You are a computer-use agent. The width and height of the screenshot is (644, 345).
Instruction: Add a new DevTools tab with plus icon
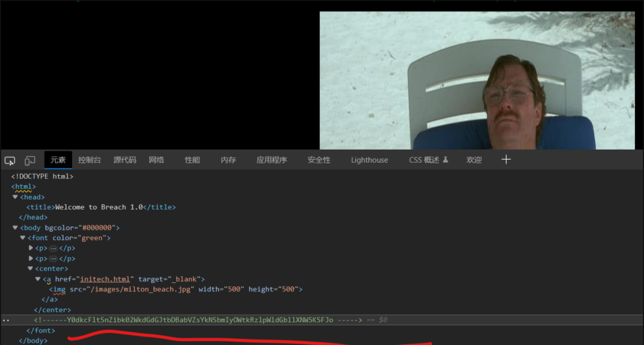pos(506,160)
